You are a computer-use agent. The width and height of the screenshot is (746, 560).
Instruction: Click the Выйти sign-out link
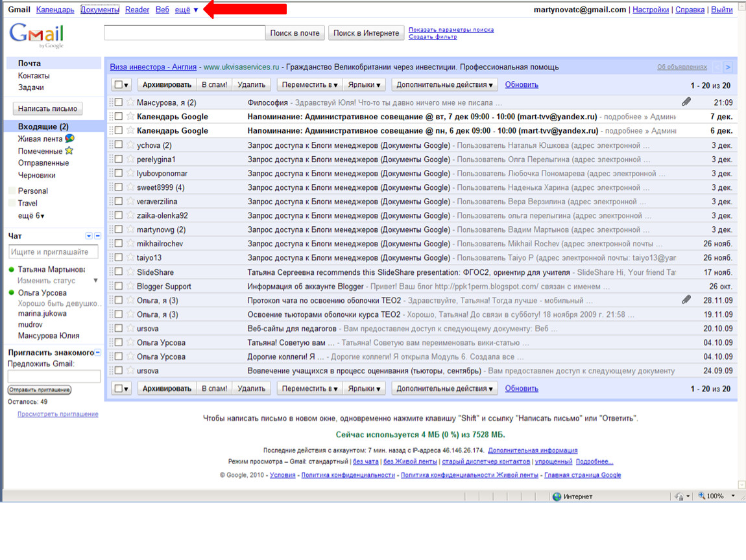click(722, 10)
